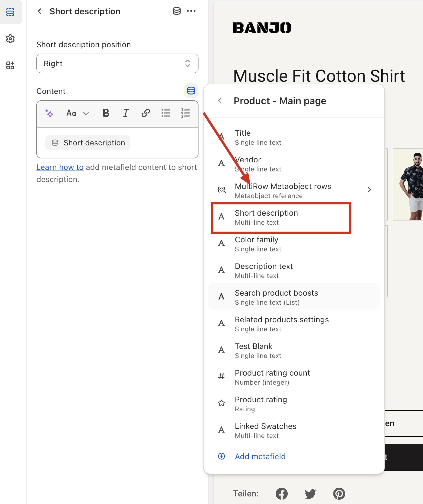
Task: Toggle bold formatting
Action: pos(106,113)
